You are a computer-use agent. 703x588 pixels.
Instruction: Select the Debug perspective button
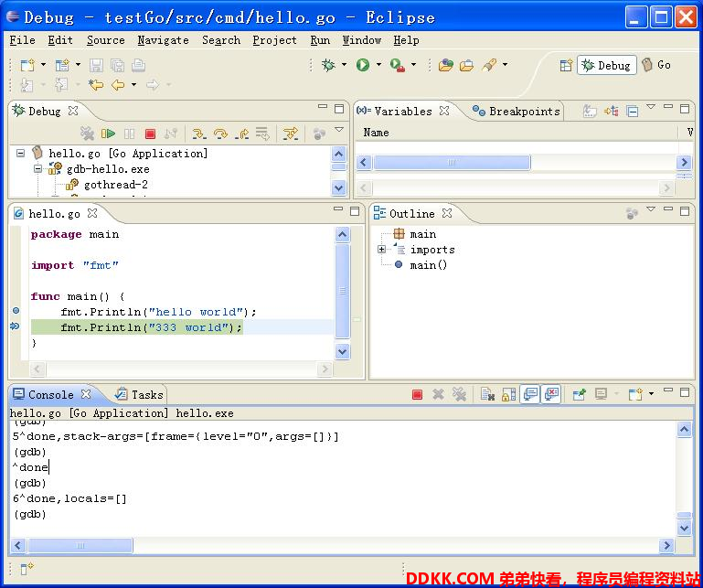[x=607, y=66]
